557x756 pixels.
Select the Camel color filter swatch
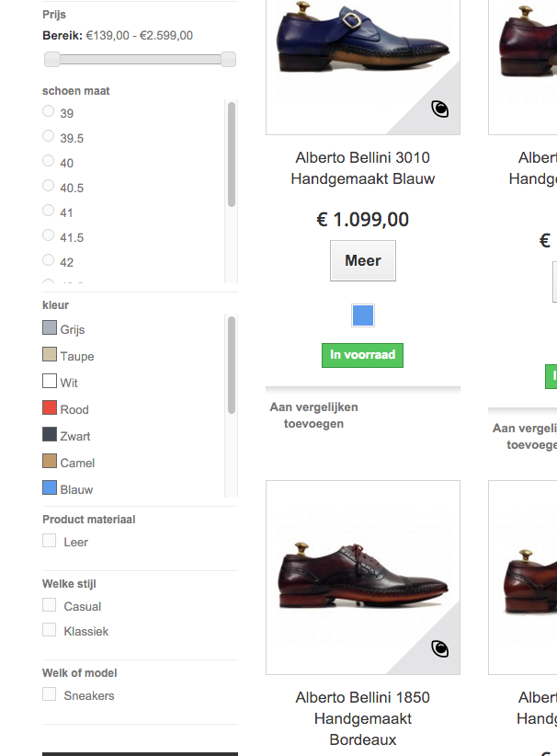50,462
